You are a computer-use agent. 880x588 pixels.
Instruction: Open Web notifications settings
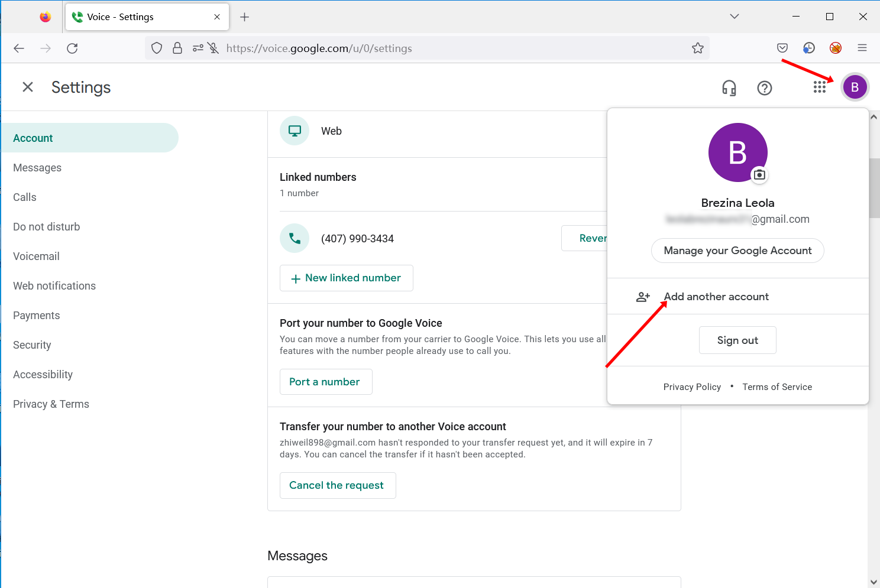[x=89, y=286]
